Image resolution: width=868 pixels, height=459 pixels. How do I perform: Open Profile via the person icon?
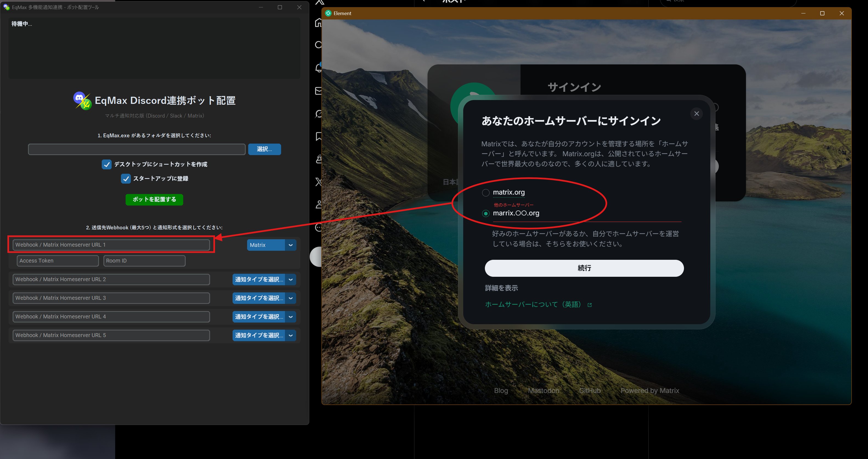318,204
